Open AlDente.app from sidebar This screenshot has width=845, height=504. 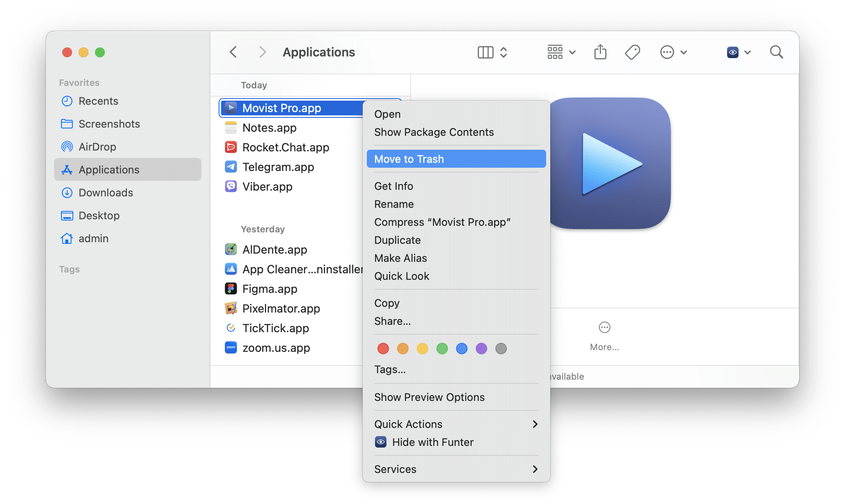[x=273, y=248]
